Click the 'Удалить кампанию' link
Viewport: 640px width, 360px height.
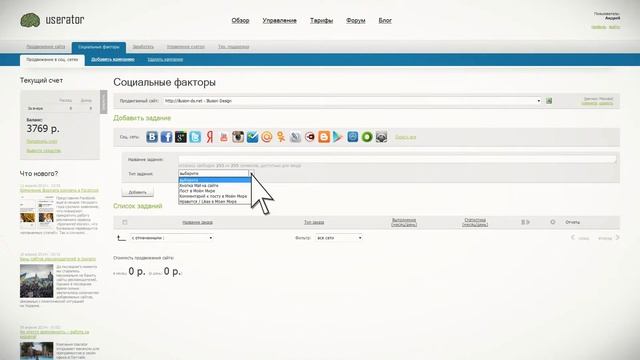[x=165, y=60]
